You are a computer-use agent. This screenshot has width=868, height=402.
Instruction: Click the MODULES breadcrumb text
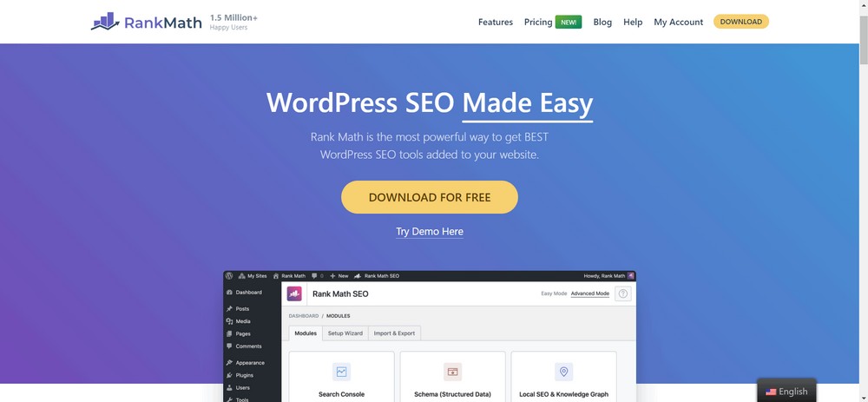click(339, 316)
